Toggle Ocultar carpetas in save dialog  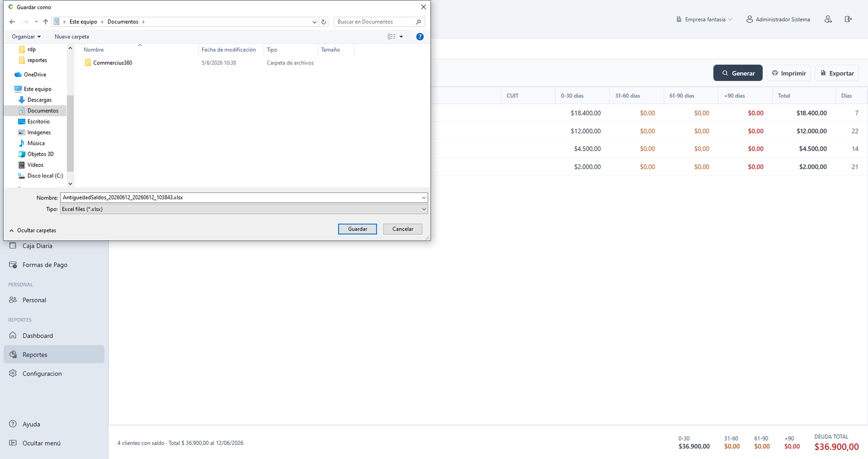click(x=33, y=230)
